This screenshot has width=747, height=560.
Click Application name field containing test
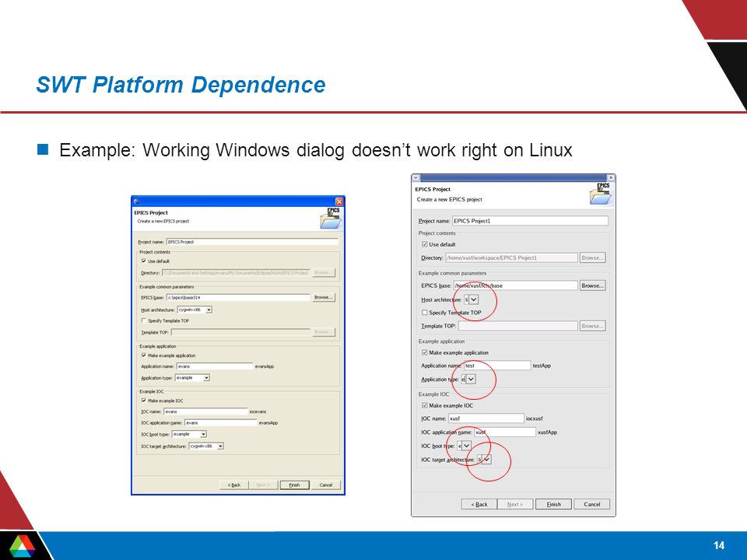pyautogui.click(x=497, y=366)
